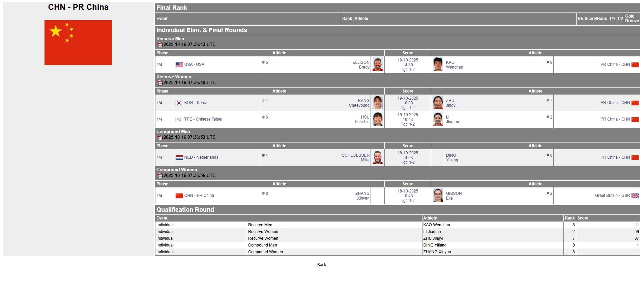Open the CHN - PR China link beside ZHANG
Screen dimensions: 644x285
199,196
